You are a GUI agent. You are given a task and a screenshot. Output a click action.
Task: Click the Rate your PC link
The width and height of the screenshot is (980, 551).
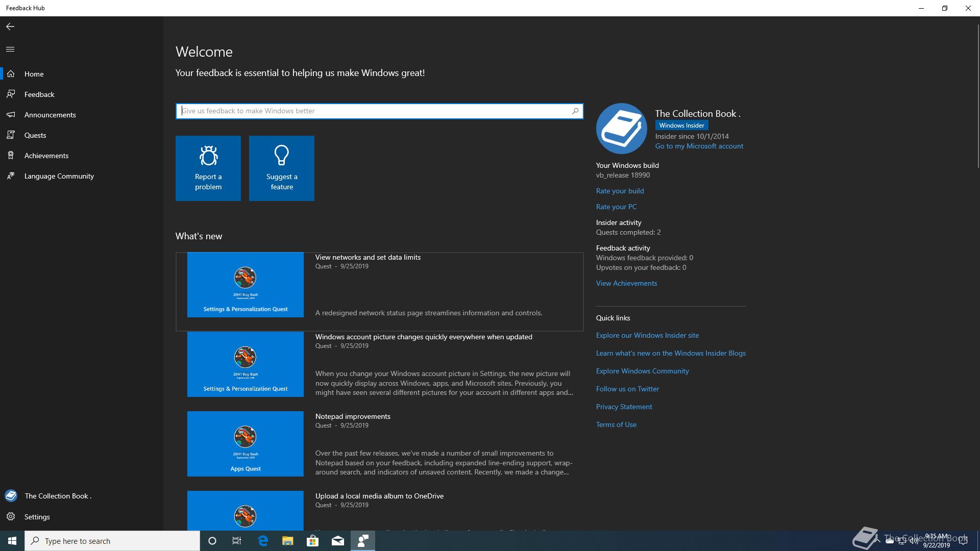pos(616,207)
